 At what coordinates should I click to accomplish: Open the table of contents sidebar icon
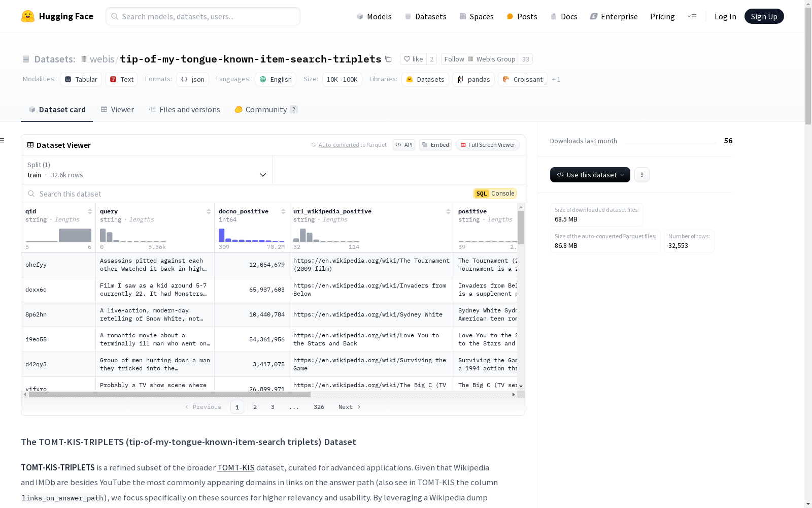[x=3, y=140]
